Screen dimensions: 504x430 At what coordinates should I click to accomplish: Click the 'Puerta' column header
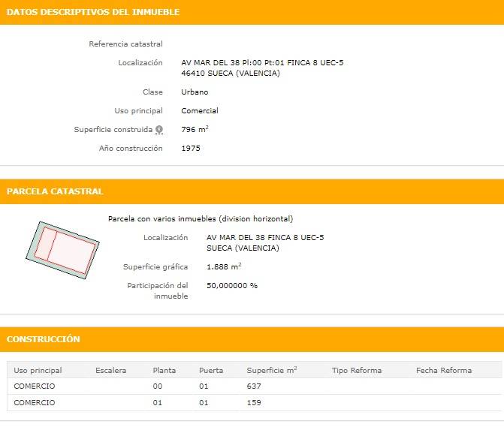pyautogui.click(x=211, y=371)
